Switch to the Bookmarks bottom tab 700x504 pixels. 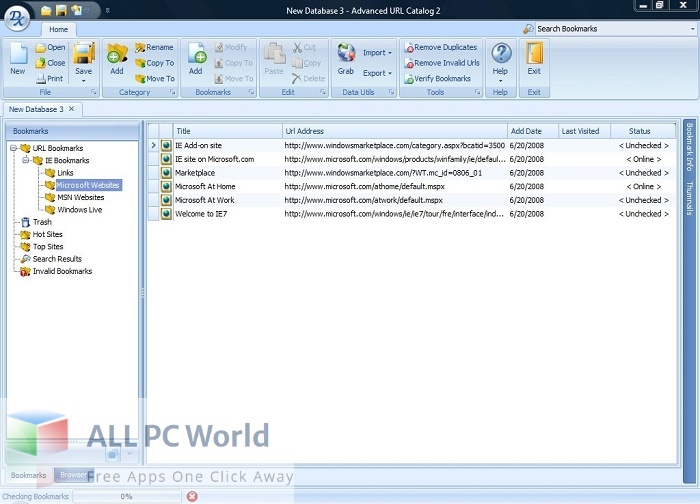click(x=29, y=475)
